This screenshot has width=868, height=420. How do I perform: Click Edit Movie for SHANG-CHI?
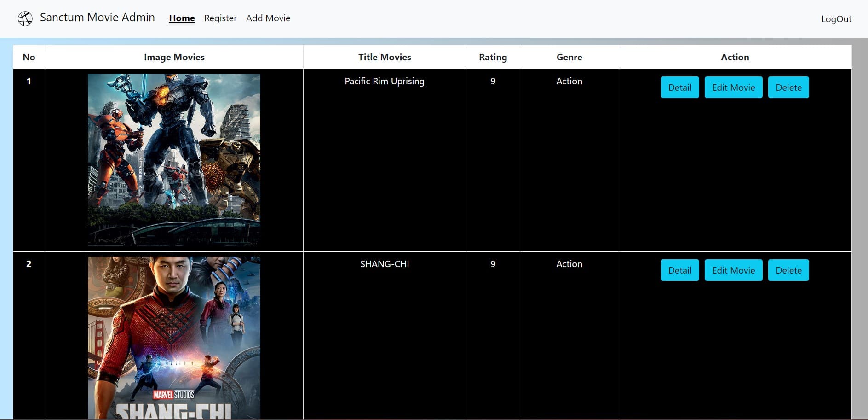tap(734, 270)
